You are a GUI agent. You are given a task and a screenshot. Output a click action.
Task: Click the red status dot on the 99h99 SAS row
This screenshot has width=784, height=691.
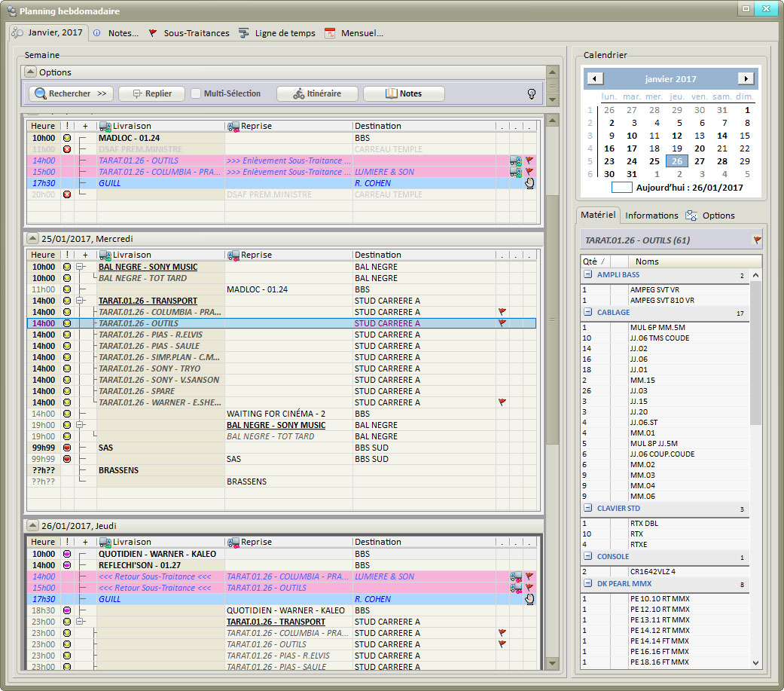(x=67, y=448)
